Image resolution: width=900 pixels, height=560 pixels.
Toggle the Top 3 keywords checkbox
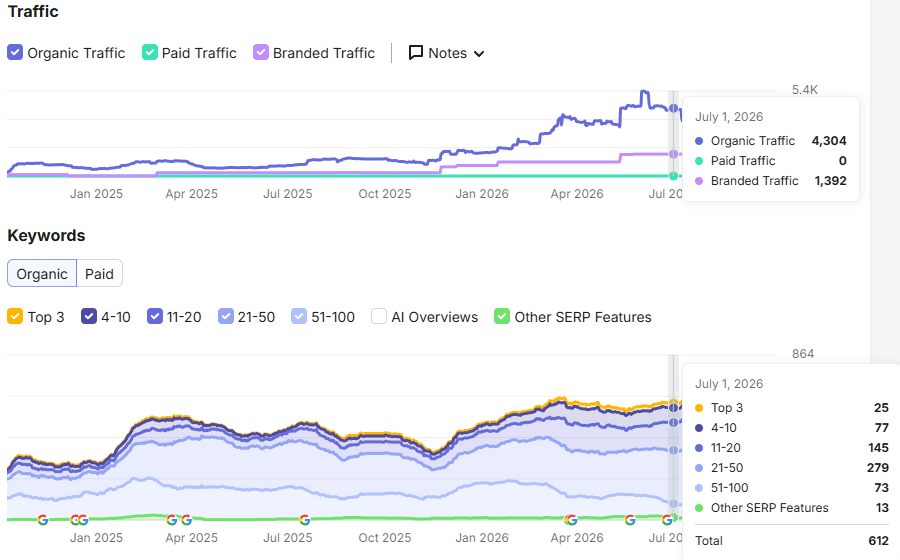pos(15,316)
